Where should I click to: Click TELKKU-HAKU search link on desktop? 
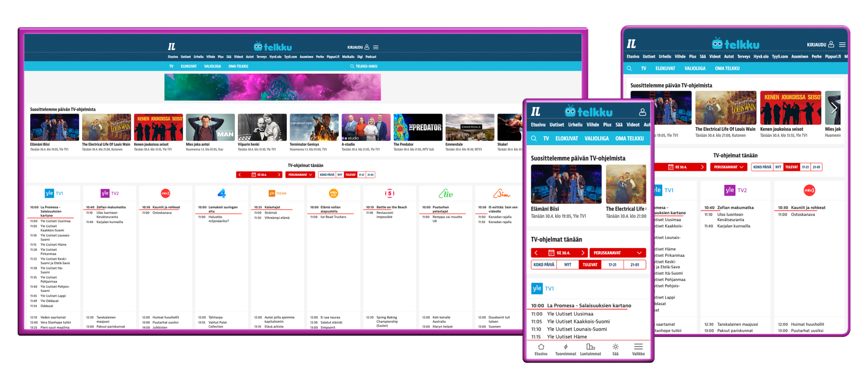click(x=364, y=66)
